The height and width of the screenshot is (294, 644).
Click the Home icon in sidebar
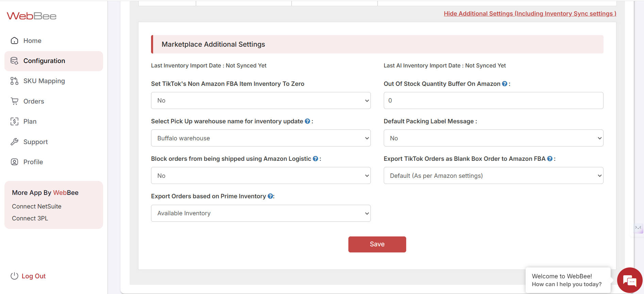[x=14, y=41]
